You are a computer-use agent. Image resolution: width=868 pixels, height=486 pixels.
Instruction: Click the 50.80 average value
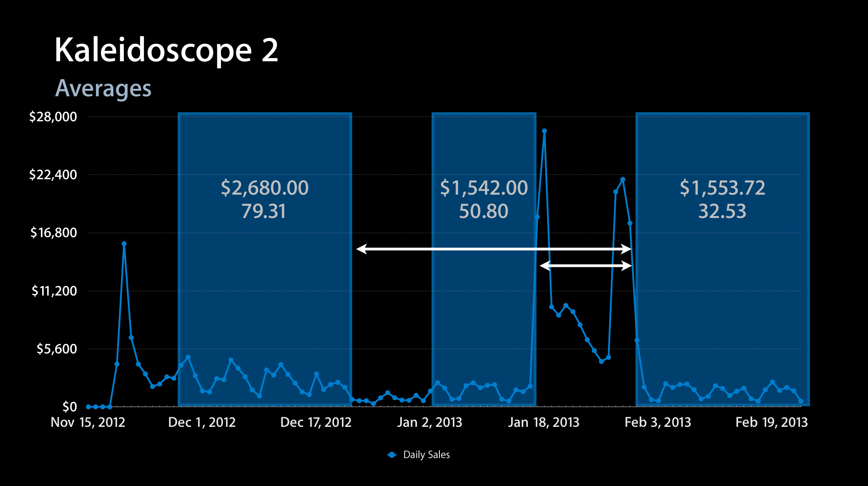(x=484, y=211)
